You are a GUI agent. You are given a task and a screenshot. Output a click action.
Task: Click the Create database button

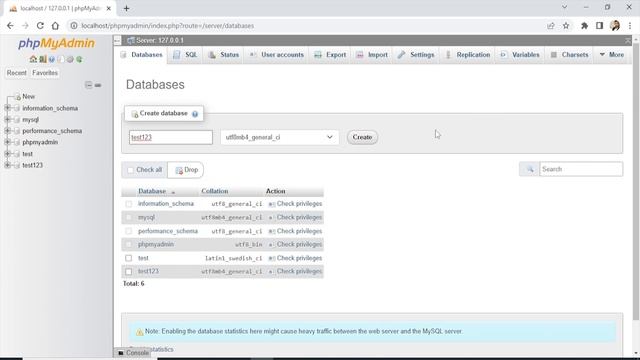coord(362,137)
